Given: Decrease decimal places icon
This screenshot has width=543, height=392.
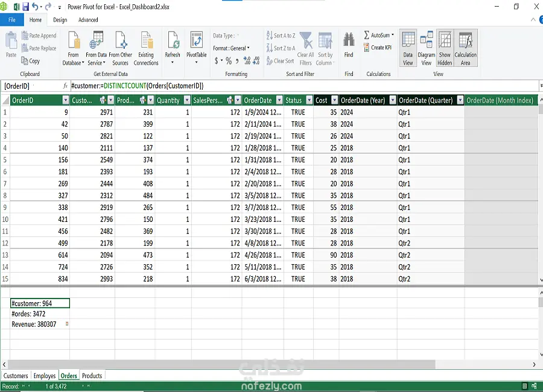Looking at the screenshot, I should tap(256, 61).
